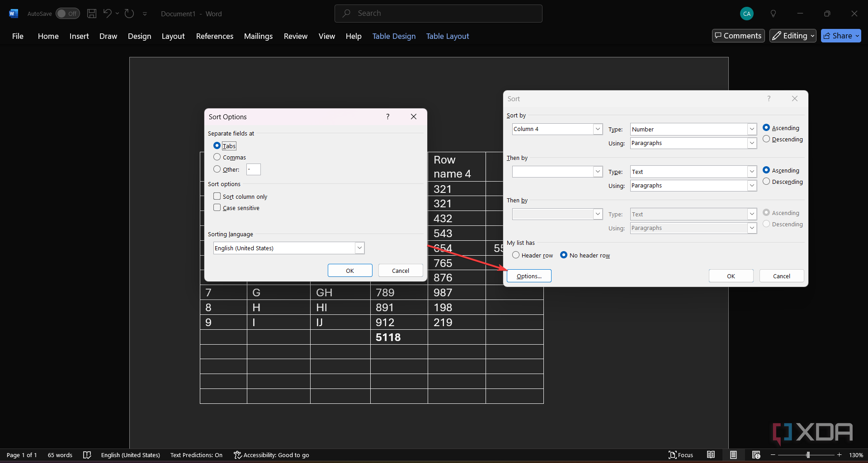Click the Save icon in title bar
The width and height of the screenshot is (868, 463).
coord(92,14)
